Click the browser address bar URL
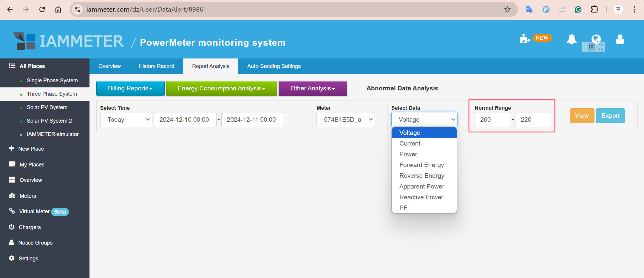 (x=145, y=10)
